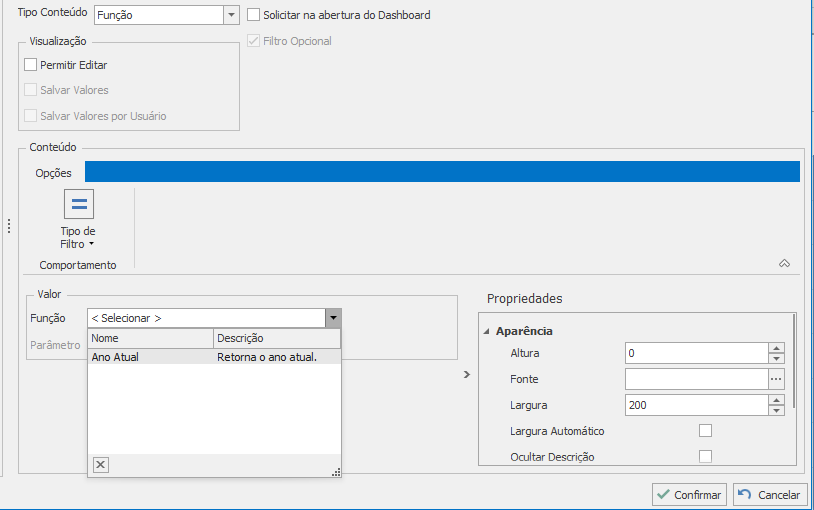Toggle the Salvar Valores checkbox

point(31,90)
